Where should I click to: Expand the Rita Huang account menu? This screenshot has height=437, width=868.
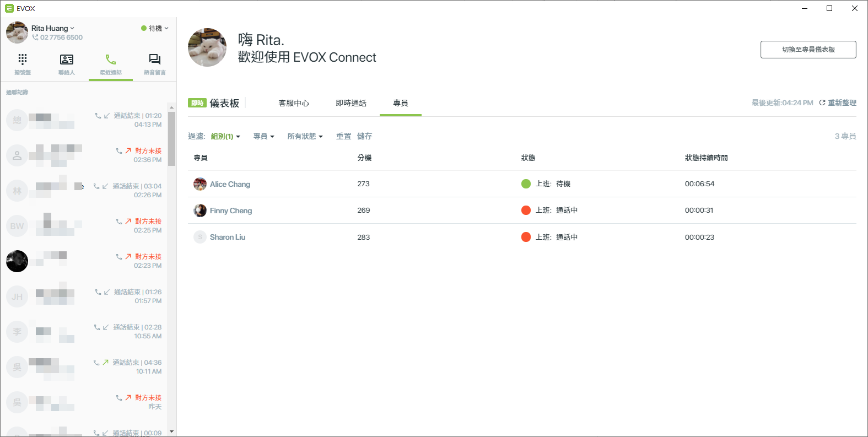[x=53, y=28]
